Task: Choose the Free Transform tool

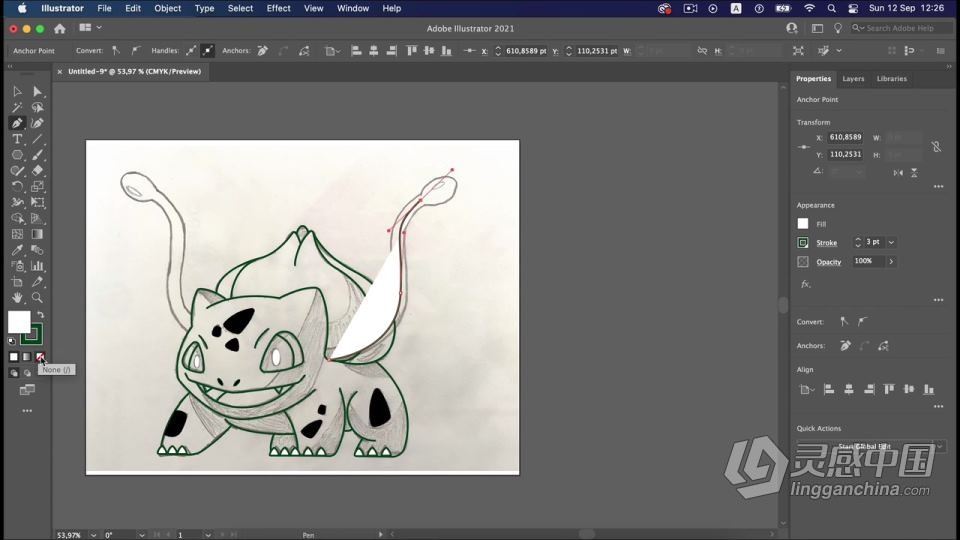Action: 37,203
